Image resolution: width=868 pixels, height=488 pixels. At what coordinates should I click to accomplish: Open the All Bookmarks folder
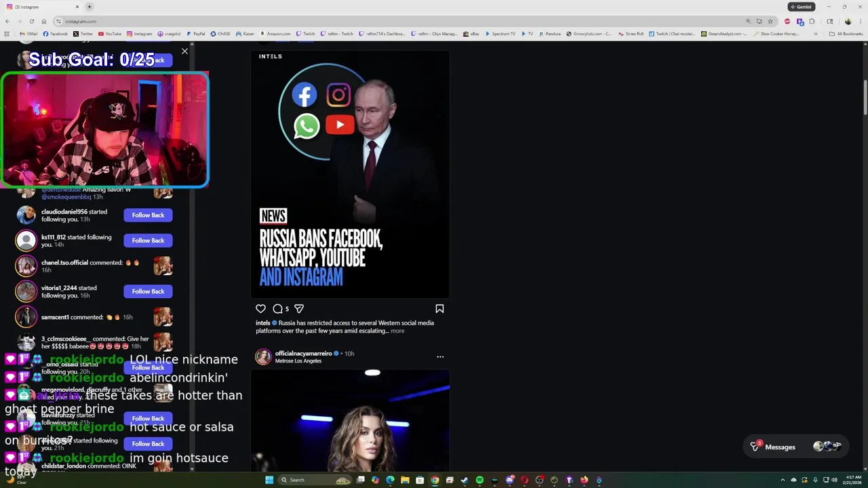[846, 33]
